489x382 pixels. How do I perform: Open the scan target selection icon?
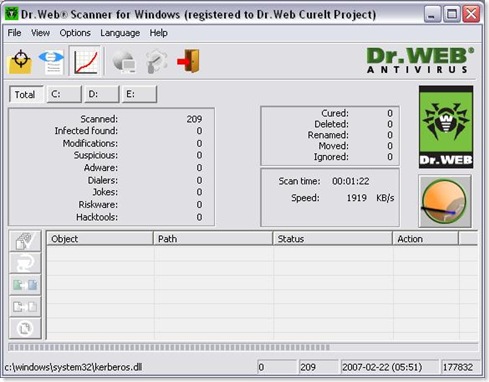pyautogui.click(x=20, y=61)
